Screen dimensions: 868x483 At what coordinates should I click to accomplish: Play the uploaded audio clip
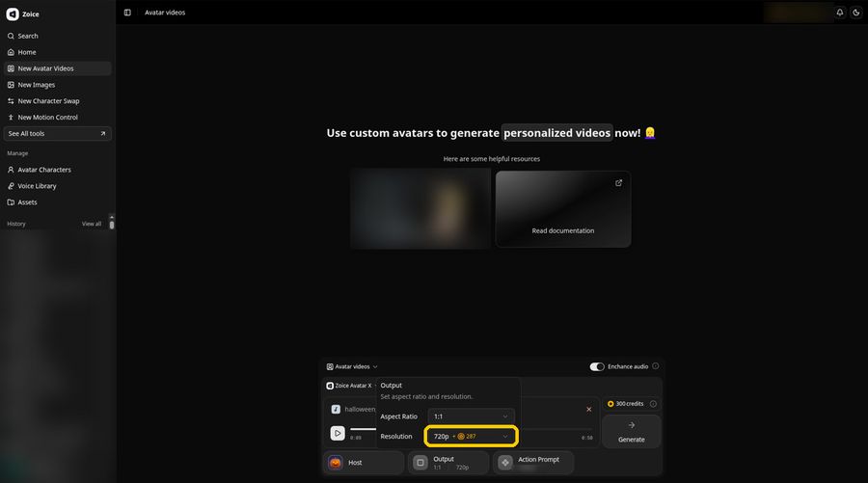point(338,433)
